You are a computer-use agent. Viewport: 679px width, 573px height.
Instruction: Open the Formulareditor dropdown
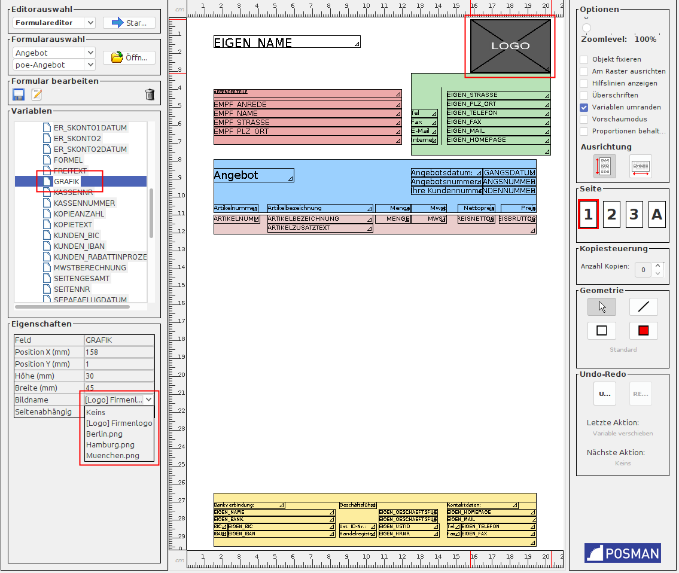tap(53, 22)
